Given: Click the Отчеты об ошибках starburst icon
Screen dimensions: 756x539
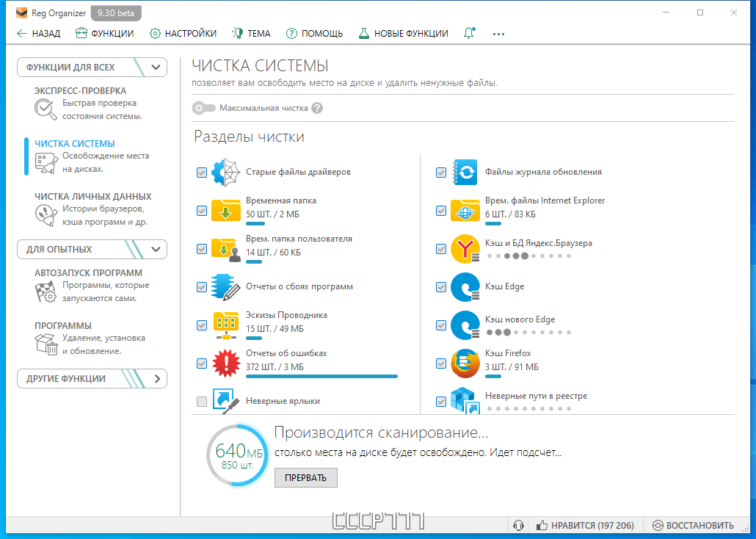Looking at the screenshot, I should click(227, 363).
